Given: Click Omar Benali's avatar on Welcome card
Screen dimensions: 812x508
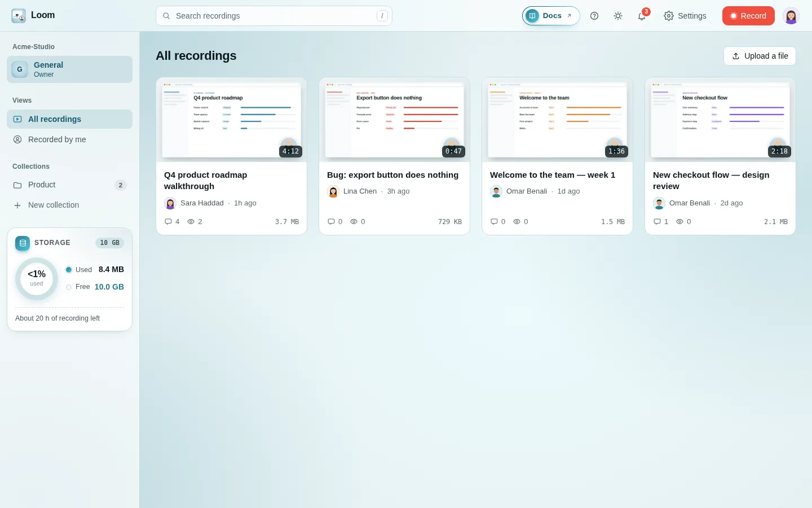Looking at the screenshot, I should coord(496,191).
